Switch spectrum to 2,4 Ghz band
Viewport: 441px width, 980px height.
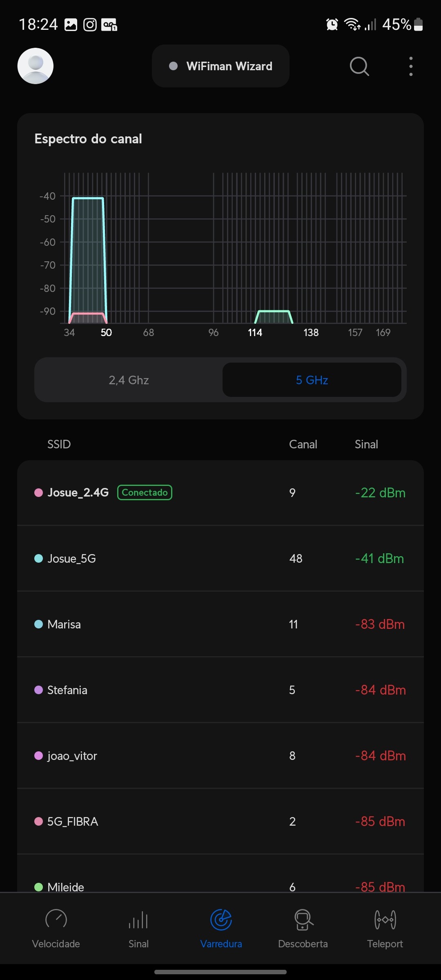(x=129, y=380)
